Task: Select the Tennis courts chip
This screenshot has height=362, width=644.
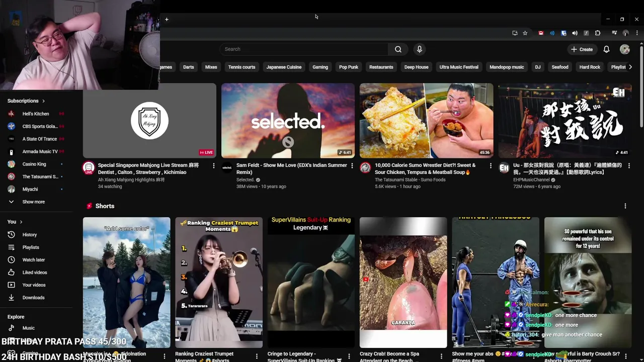Action: [242, 67]
